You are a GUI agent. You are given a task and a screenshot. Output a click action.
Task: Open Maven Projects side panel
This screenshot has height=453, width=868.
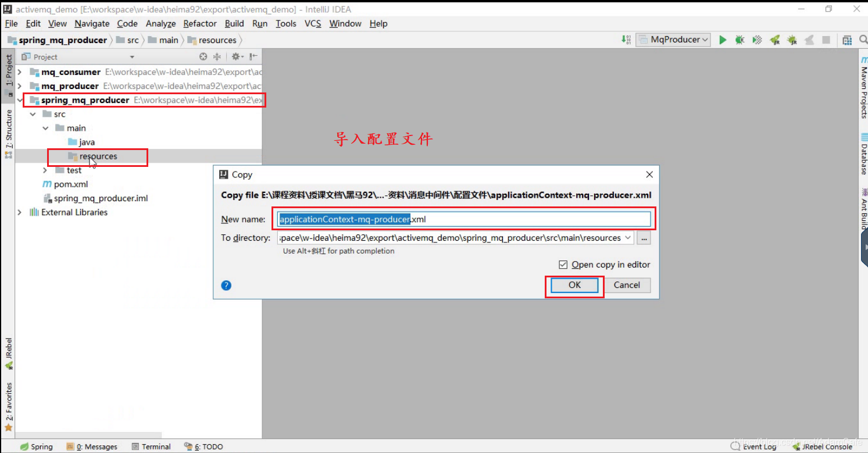click(x=863, y=88)
